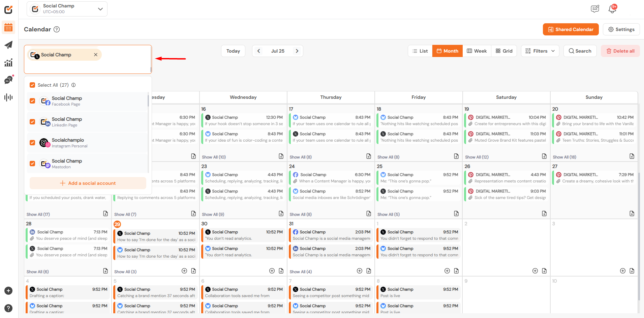
Task: Click the note icon on Sunday 20
Action: [632, 156]
